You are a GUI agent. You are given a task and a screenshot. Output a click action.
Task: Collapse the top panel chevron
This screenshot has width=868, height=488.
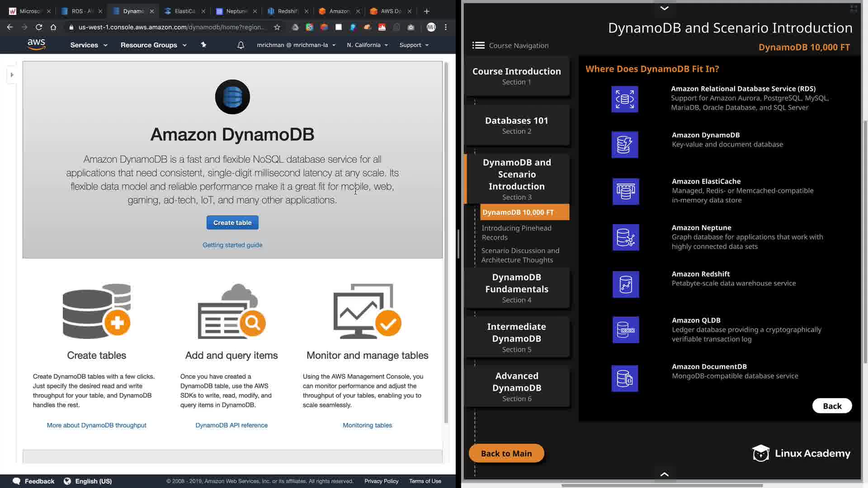coord(664,8)
